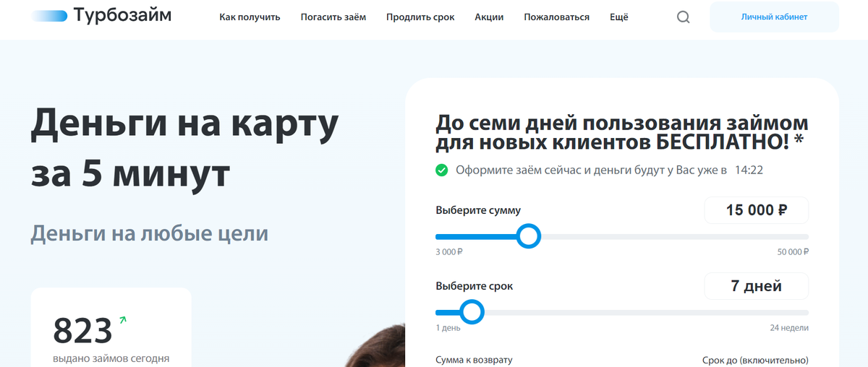This screenshot has width=868, height=367.
Task: Click the green arrow beside 823
Action: [122, 319]
